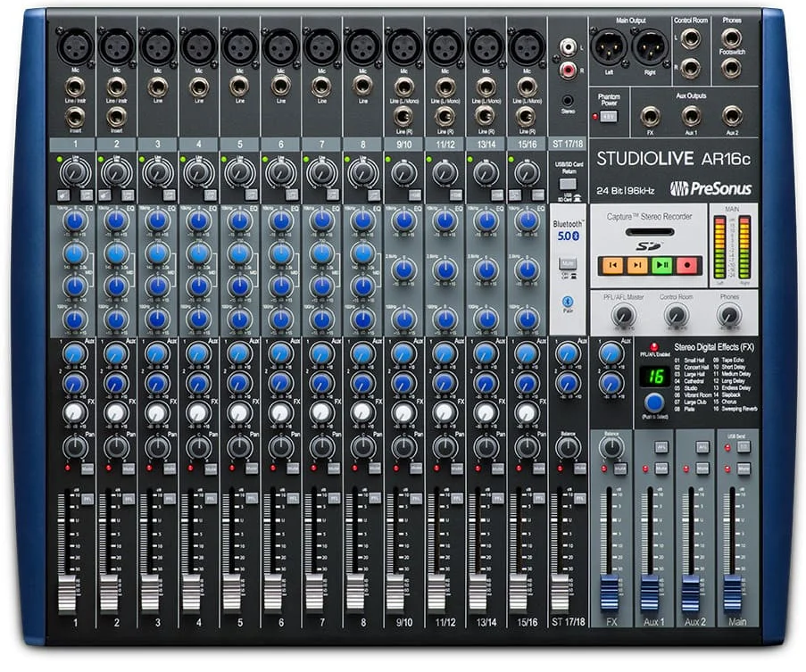Activate channel 1 guitar instrument button
Screen dimensions: 806x672
63,195
